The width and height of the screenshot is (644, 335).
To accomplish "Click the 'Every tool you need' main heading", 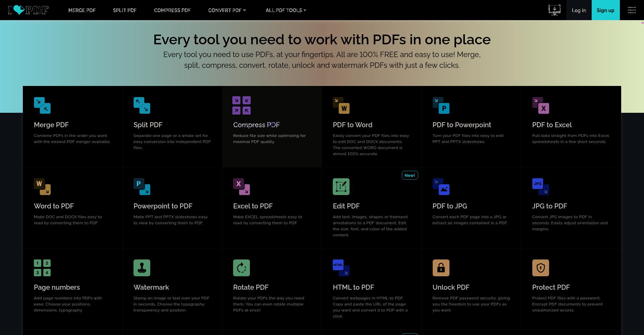I will [x=322, y=40].
